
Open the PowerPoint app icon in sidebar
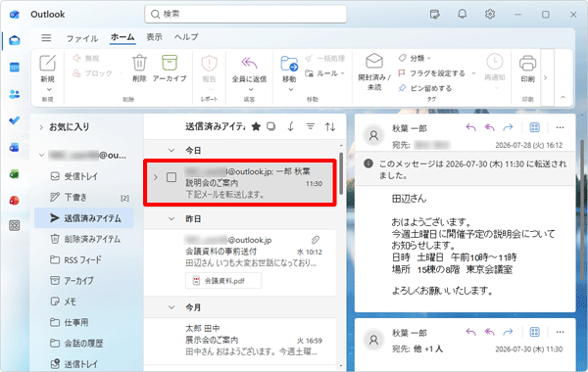(x=15, y=201)
